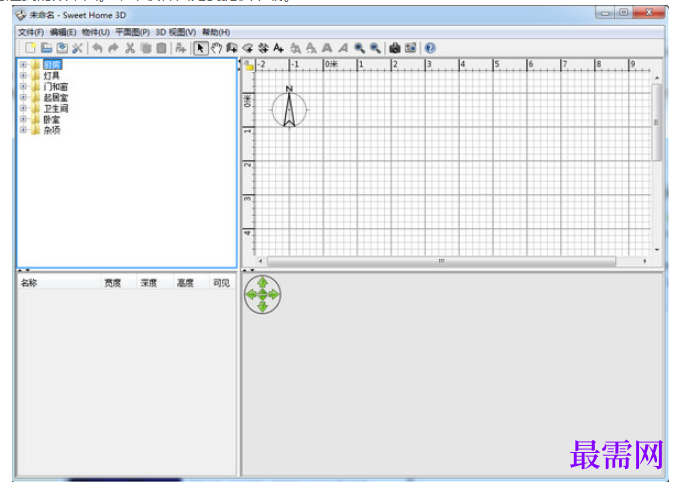Image resolution: width=682 pixels, height=486 pixels.
Task: Sort furniture by the 名称 column header
Action: [x=59, y=283]
